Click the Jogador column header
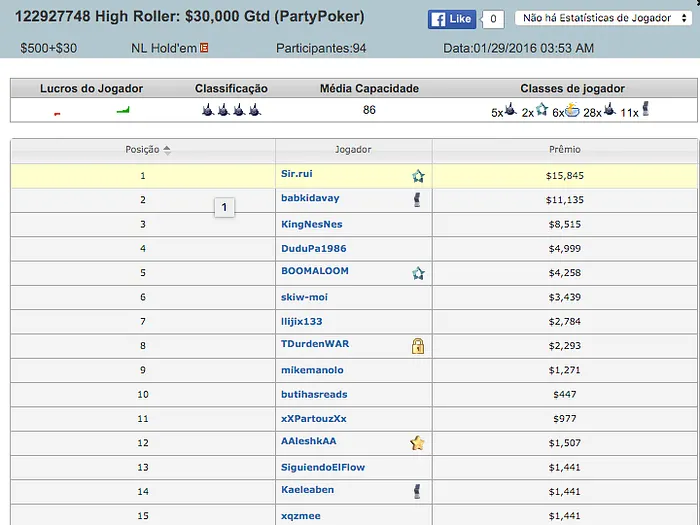The width and height of the screenshot is (700, 525). [353, 150]
